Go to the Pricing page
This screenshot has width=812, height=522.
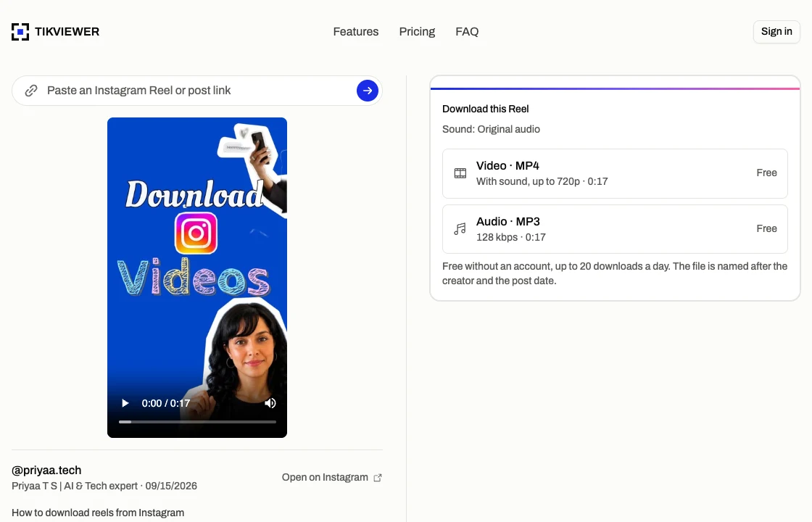[x=417, y=32]
